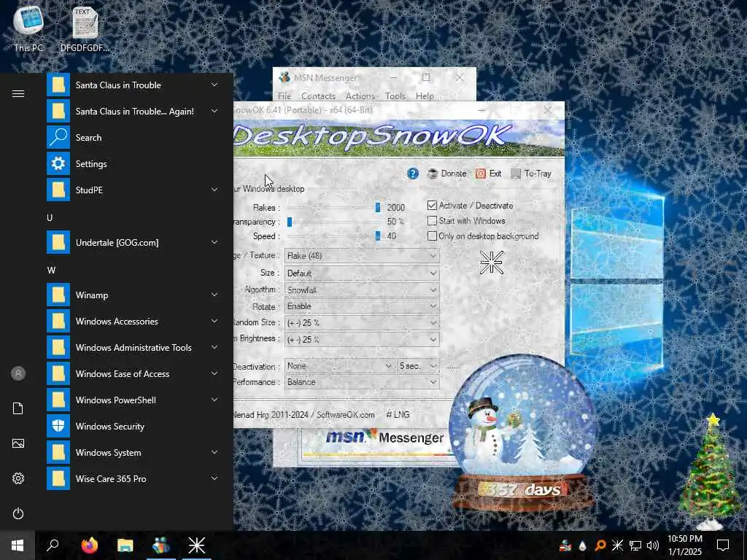Image resolution: width=747 pixels, height=560 pixels.
Task: Expand the StudPE folder
Action: click(x=133, y=190)
